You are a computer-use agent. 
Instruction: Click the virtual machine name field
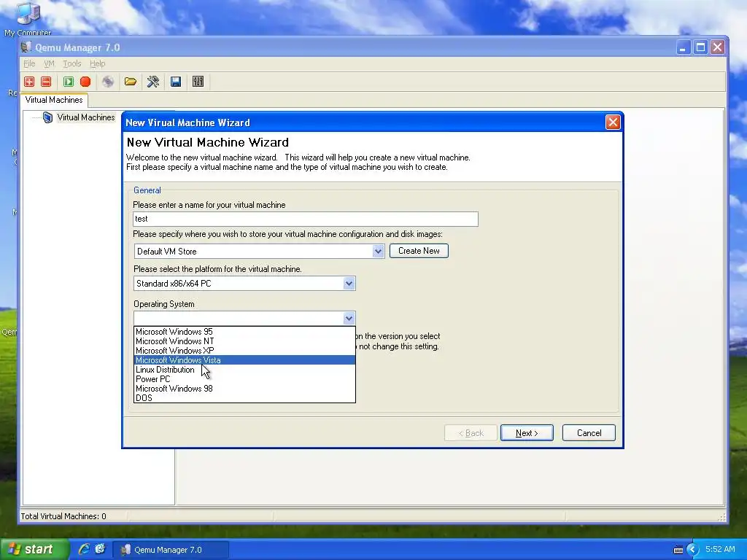306,219
